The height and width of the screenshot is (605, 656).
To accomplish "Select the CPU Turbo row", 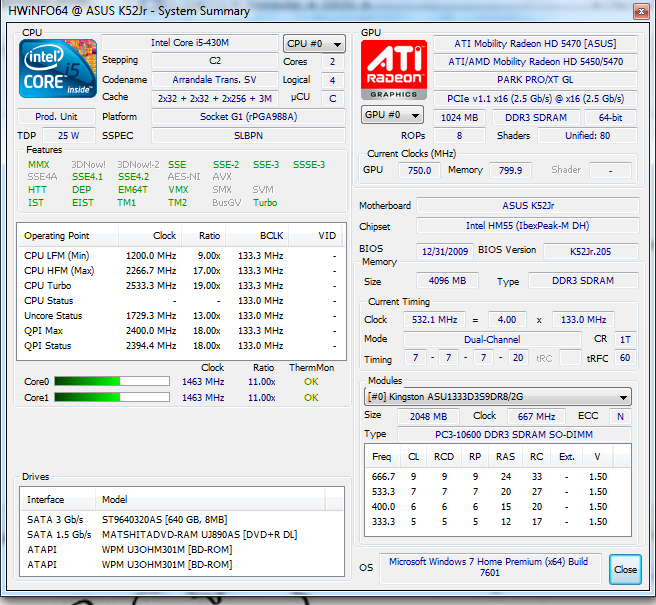I will tap(181, 286).
